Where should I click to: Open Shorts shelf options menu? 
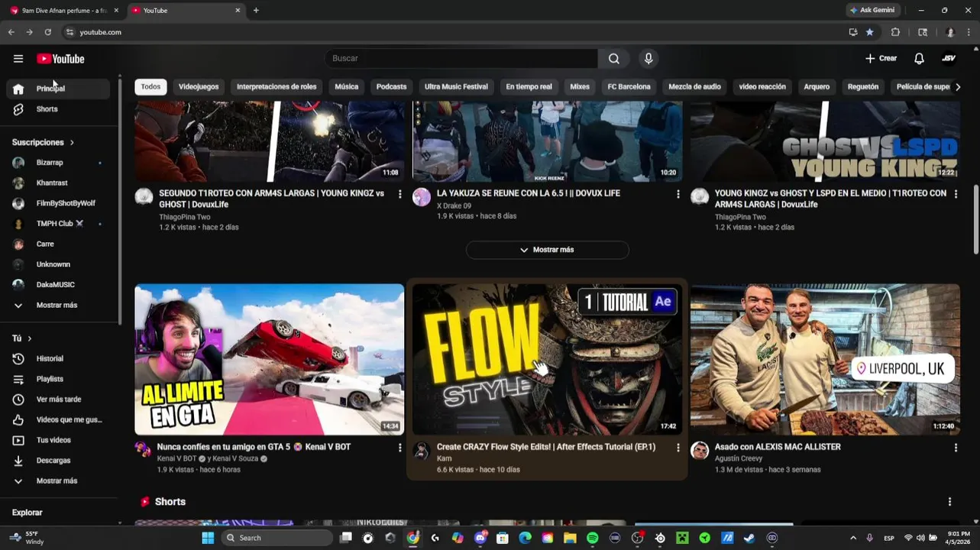[949, 502]
